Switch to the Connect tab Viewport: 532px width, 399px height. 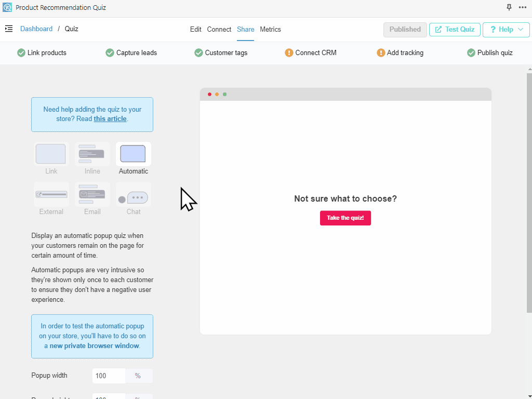[219, 30]
